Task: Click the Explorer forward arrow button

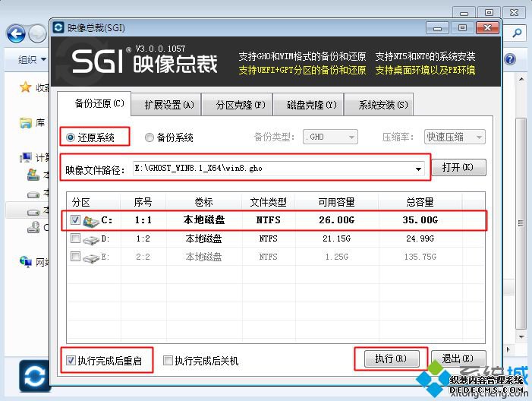Action: coord(37,34)
